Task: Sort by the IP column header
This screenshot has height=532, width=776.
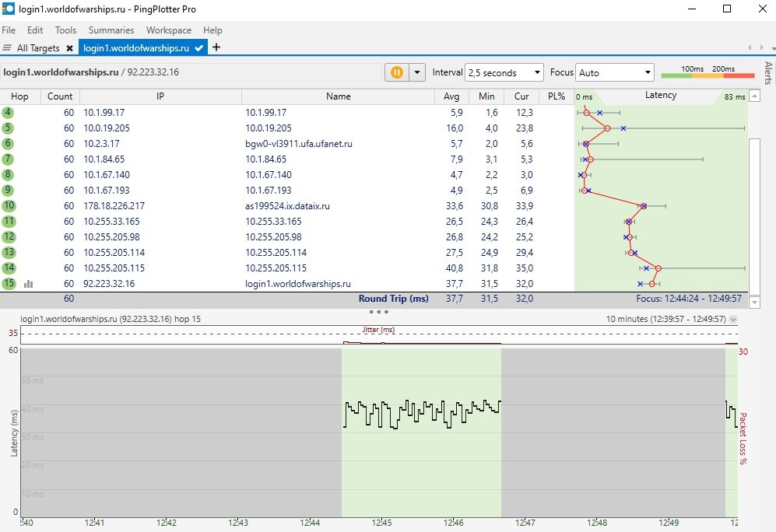Action: pyautogui.click(x=160, y=96)
